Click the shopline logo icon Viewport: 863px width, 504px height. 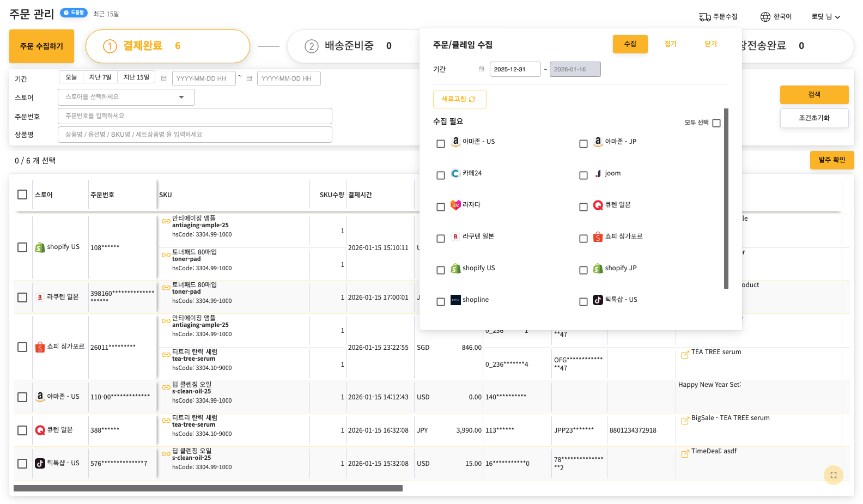(x=455, y=300)
